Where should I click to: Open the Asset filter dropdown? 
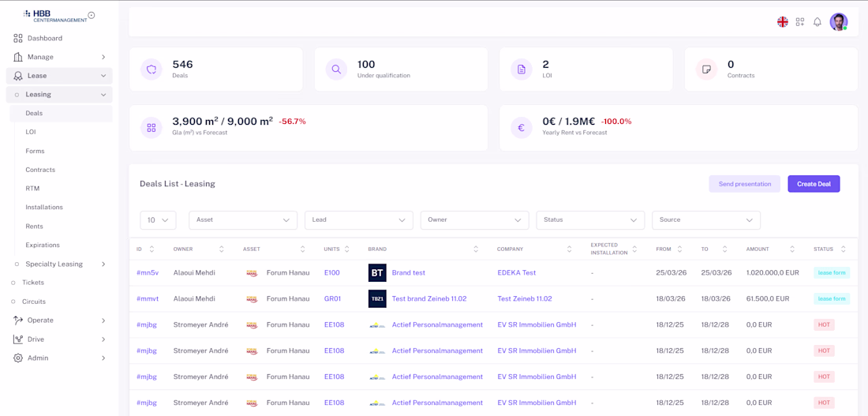[243, 220]
